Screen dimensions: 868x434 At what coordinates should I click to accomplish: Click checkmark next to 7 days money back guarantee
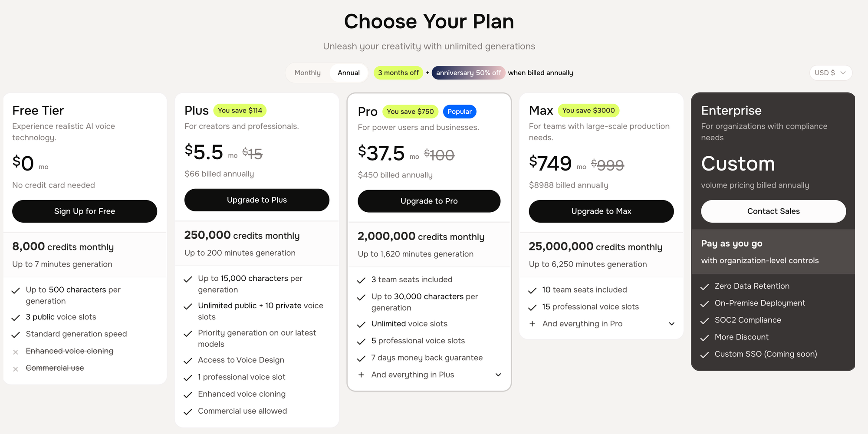click(x=361, y=358)
